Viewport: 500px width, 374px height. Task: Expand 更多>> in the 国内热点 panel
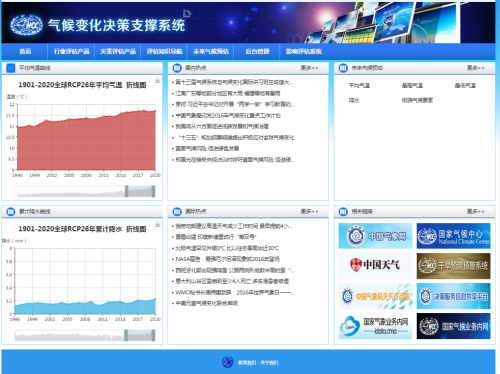(x=309, y=68)
